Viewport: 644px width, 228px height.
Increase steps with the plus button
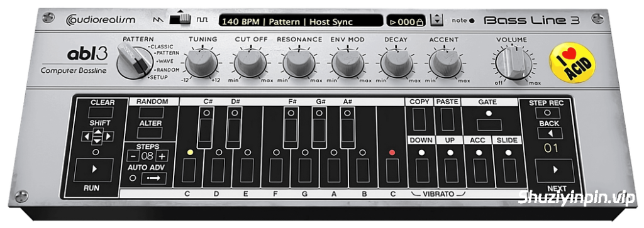point(162,156)
